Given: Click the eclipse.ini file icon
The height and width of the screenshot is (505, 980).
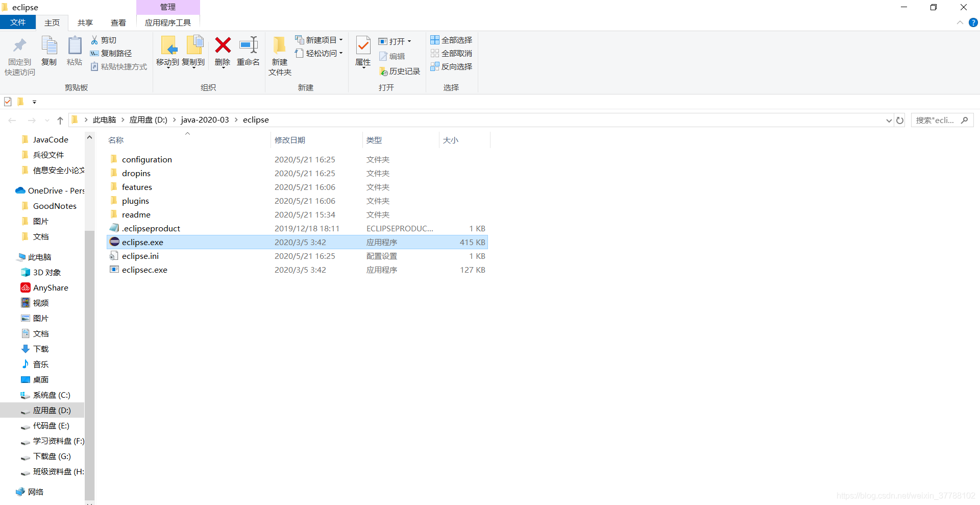Looking at the screenshot, I should (x=114, y=255).
